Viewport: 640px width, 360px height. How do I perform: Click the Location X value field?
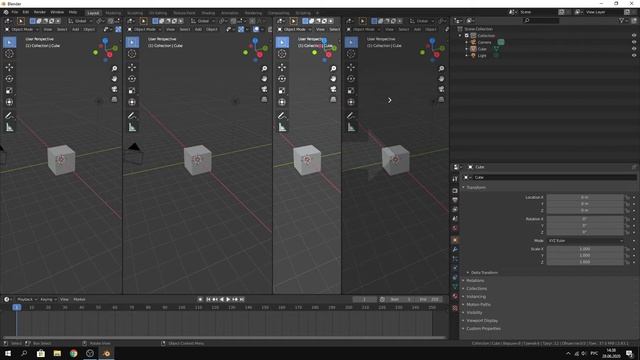click(585, 197)
